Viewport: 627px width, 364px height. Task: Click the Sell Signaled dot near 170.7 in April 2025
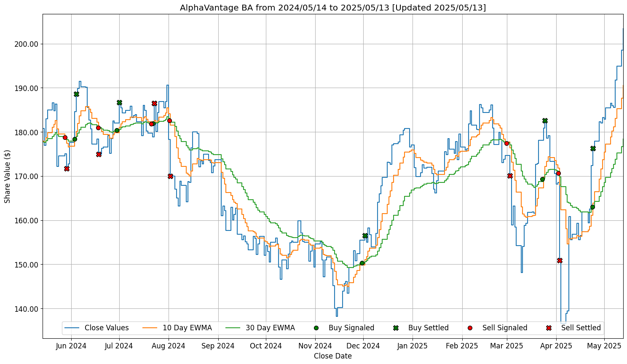click(558, 173)
